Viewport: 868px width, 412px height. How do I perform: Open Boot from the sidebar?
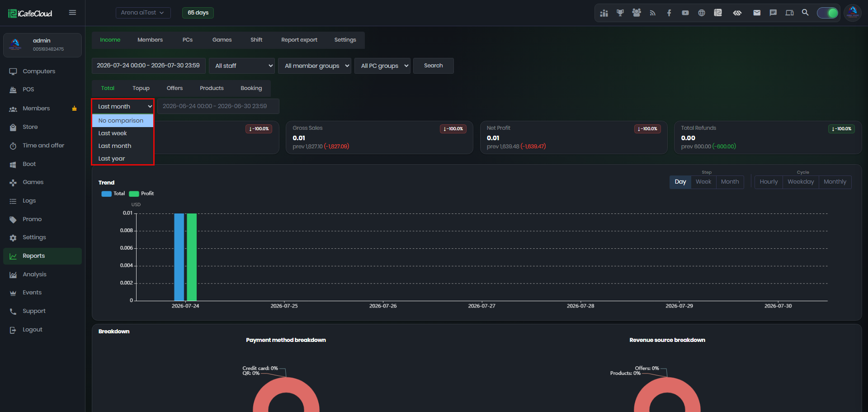pos(42,164)
